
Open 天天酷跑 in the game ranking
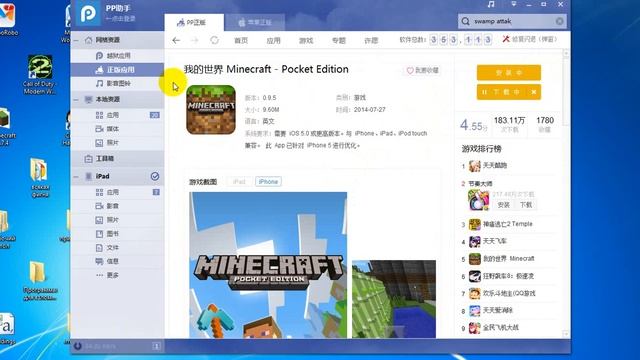tap(495, 166)
